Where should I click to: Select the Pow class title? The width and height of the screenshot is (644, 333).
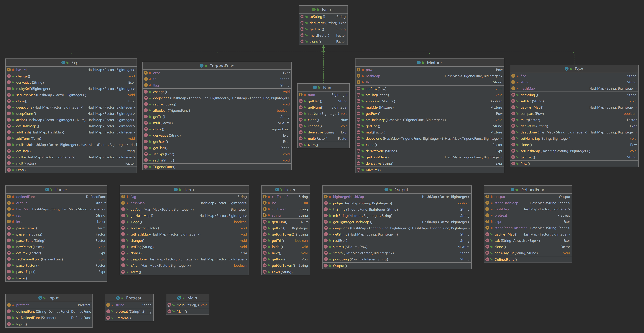click(x=579, y=69)
